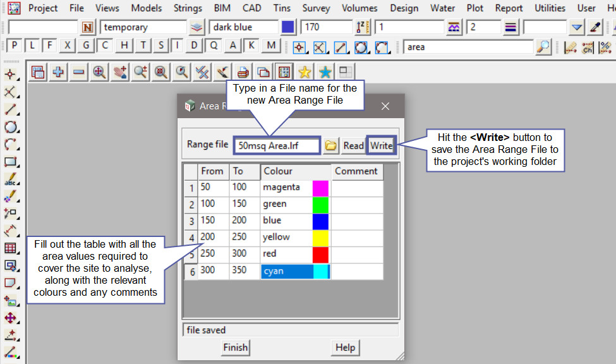Screen dimensions: 616x364
Task: Select the red table grid tool
Action: coord(11,248)
